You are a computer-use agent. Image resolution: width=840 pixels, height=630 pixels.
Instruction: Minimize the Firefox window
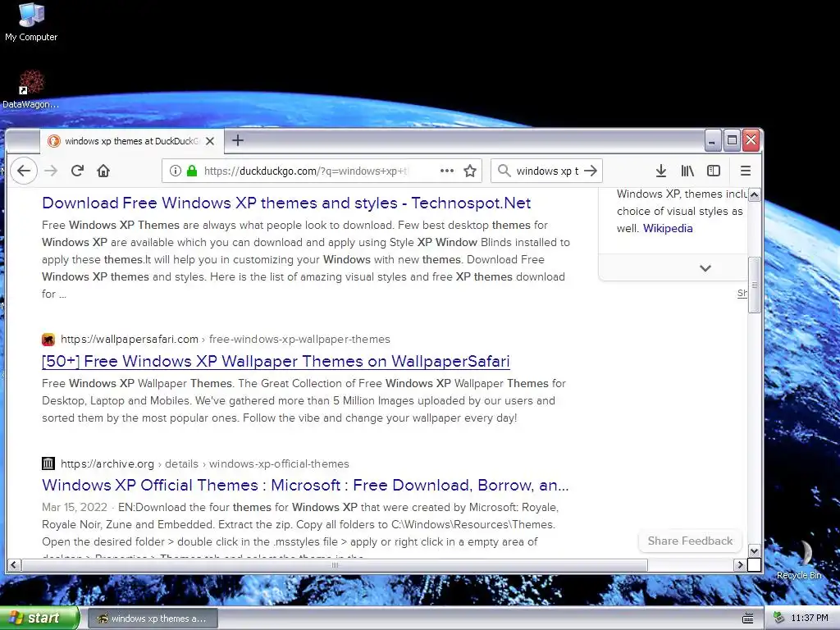[712, 141]
